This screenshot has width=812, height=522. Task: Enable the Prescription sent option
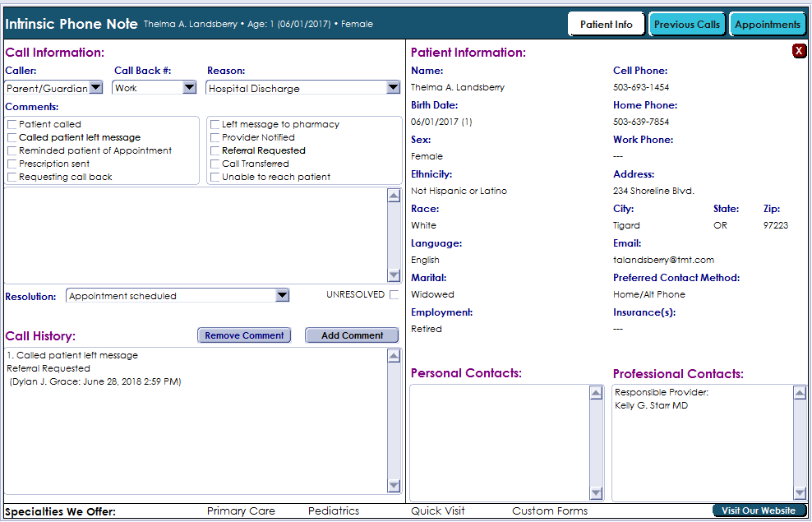click(12, 164)
